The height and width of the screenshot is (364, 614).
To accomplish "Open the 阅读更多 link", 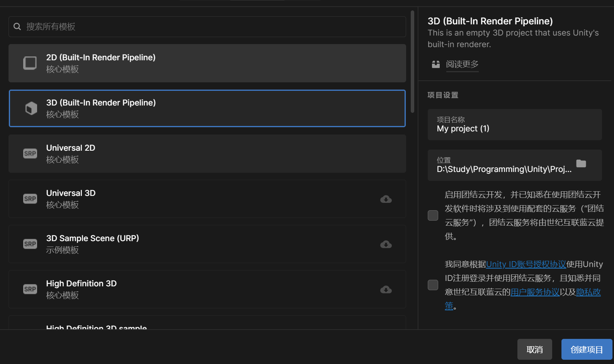I will pyautogui.click(x=462, y=64).
